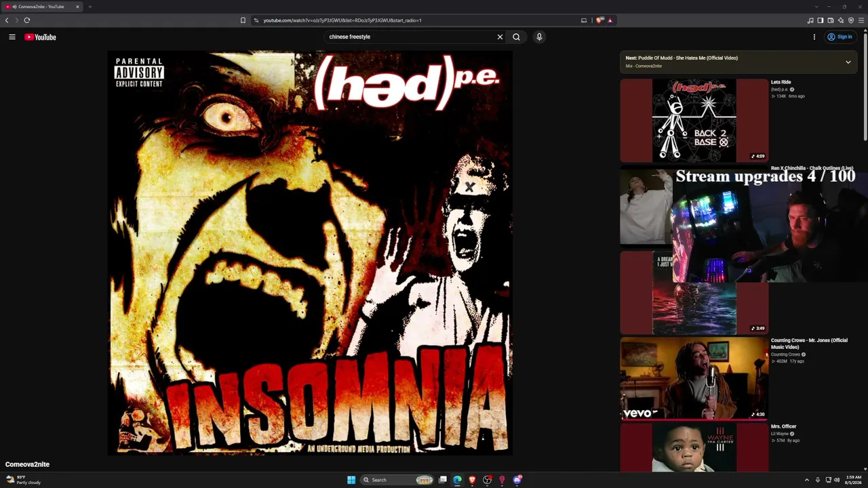This screenshot has height=488, width=868.
Task: Click the (hed) p.e. channel name
Action: pos(780,89)
